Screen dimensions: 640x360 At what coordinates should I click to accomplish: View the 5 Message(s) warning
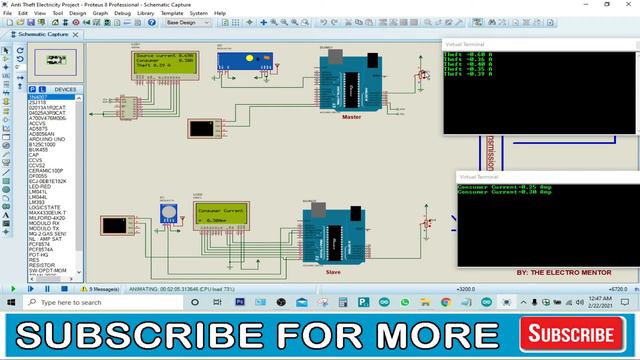pos(100,289)
